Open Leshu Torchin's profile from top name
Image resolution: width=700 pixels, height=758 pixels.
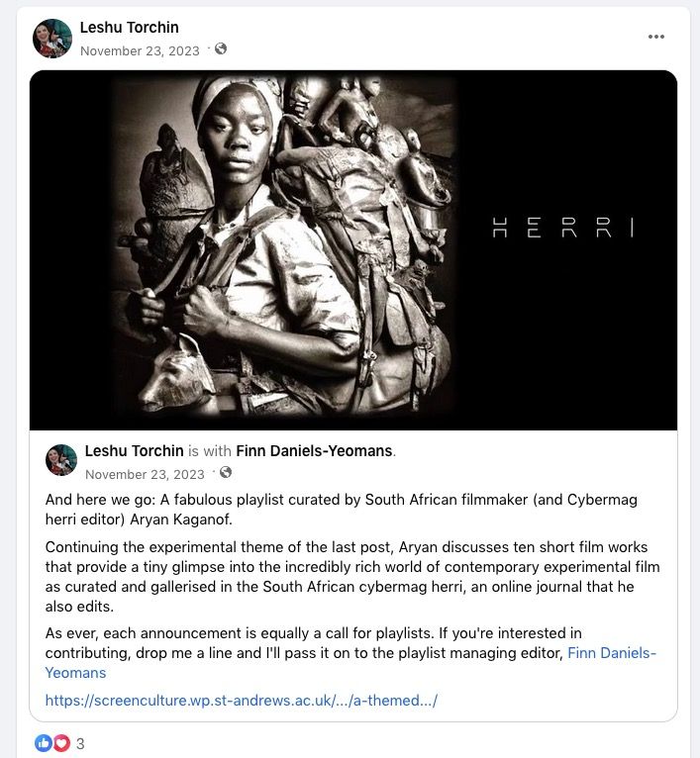[129, 28]
